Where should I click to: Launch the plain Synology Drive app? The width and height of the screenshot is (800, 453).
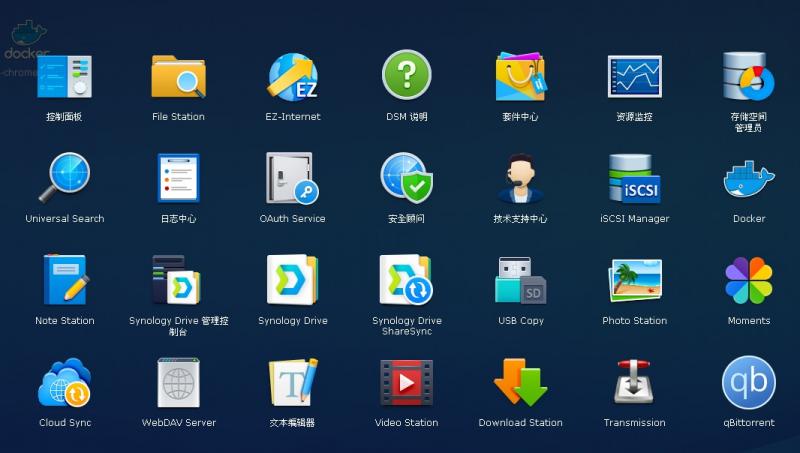click(292, 280)
